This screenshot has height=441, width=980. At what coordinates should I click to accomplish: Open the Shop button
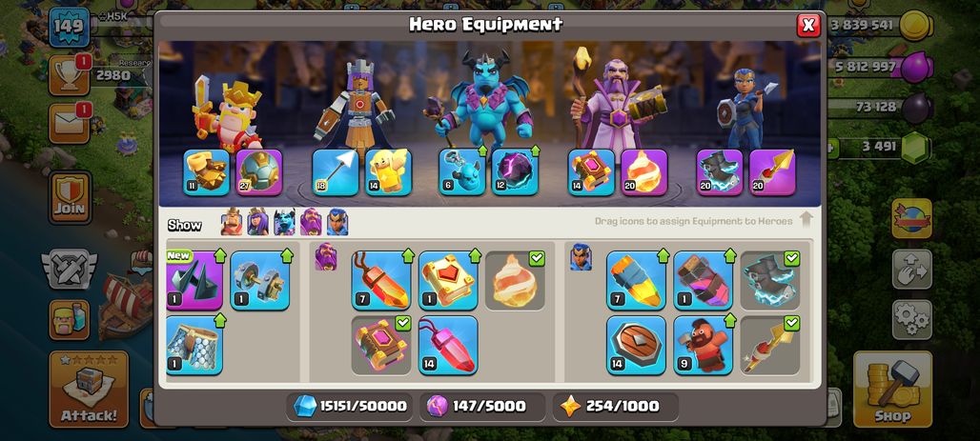892,389
